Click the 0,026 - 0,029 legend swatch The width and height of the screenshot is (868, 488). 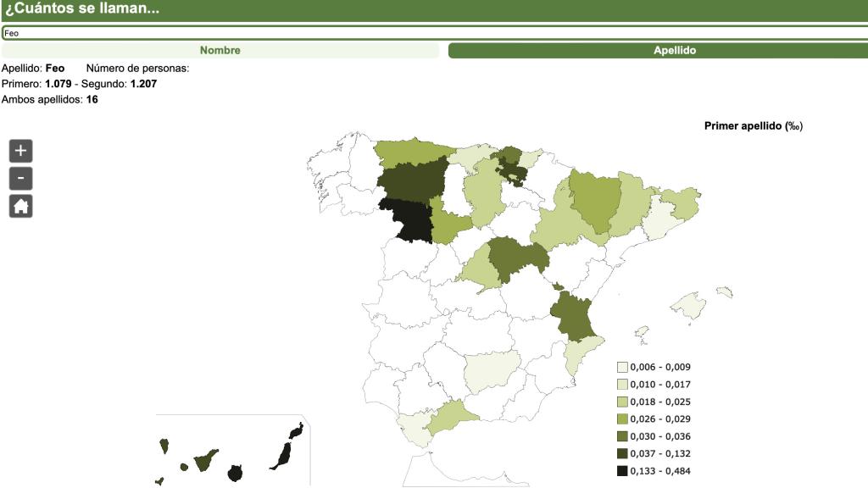(622, 419)
